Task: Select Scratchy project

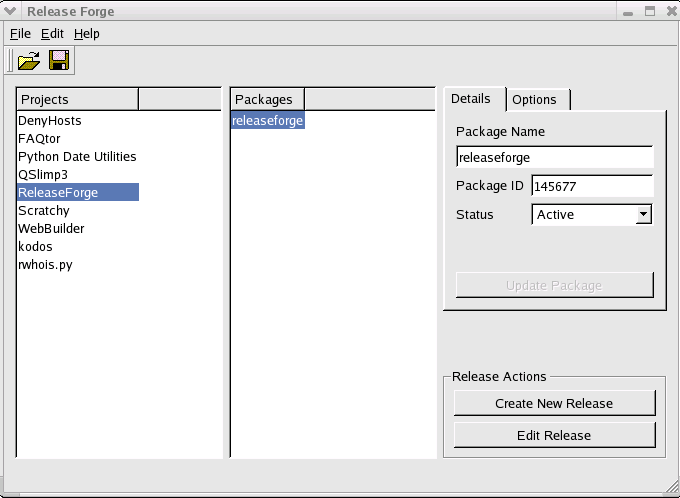Action: tap(44, 210)
